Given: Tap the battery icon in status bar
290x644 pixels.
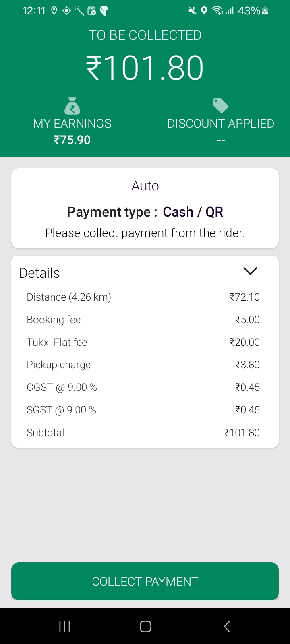Looking at the screenshot, I should pos(265,11).
